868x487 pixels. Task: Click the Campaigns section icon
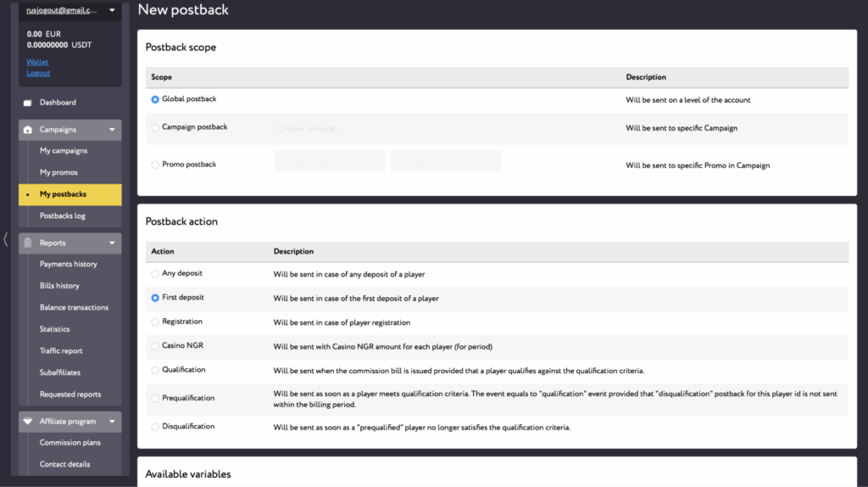click(x=28, y=130)
